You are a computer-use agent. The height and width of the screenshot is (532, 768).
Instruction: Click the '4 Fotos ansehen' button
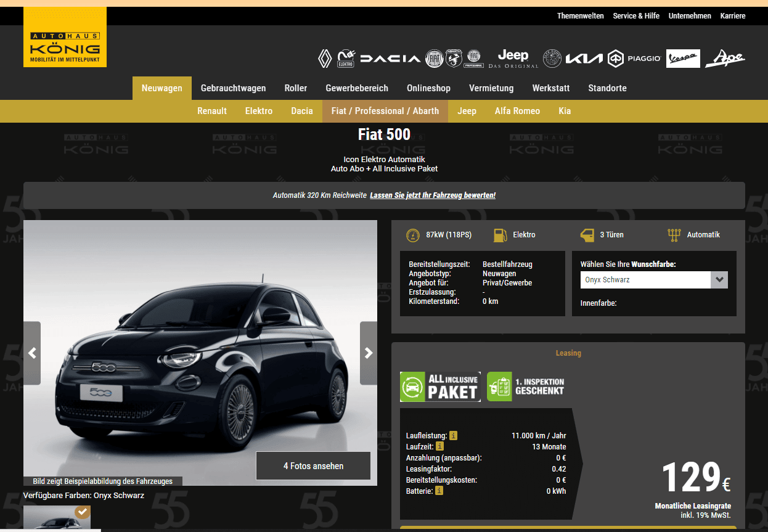pyautogui.click(x=313, y=466)
